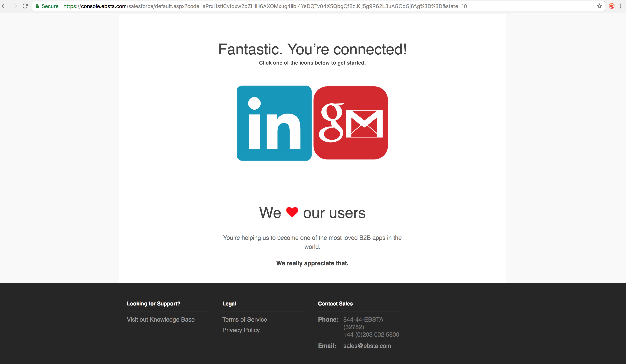The image size is (626, 364).
Task: Click the red heart icon
Action: 292,212
